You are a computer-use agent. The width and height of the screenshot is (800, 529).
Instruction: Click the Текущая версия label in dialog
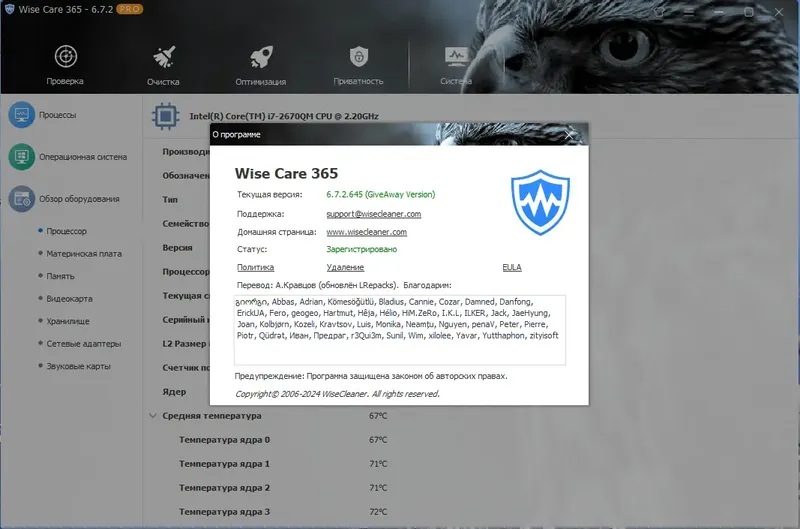coord(269,194)
